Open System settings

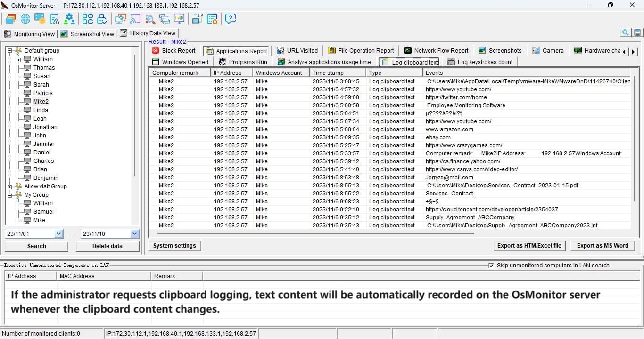174,246
